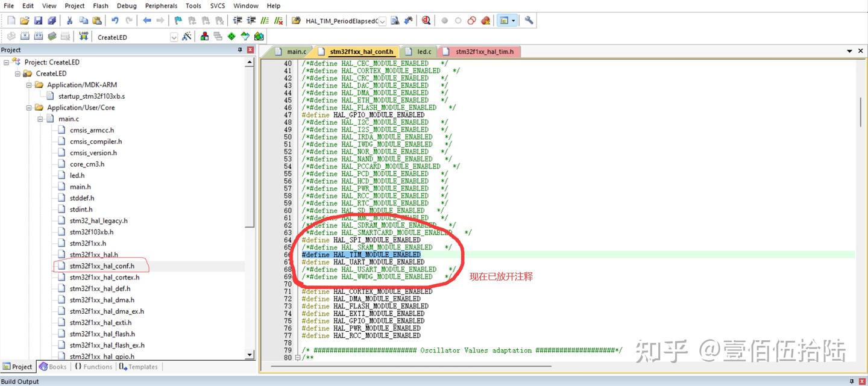Click the project tree vertical scrollbar

[250, 145]
